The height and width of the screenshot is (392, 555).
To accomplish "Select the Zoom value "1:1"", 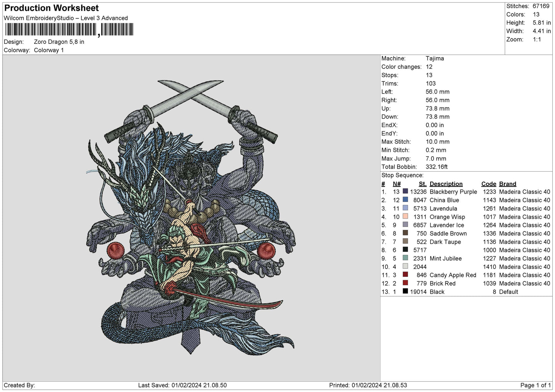I will (x=537, y=40).
